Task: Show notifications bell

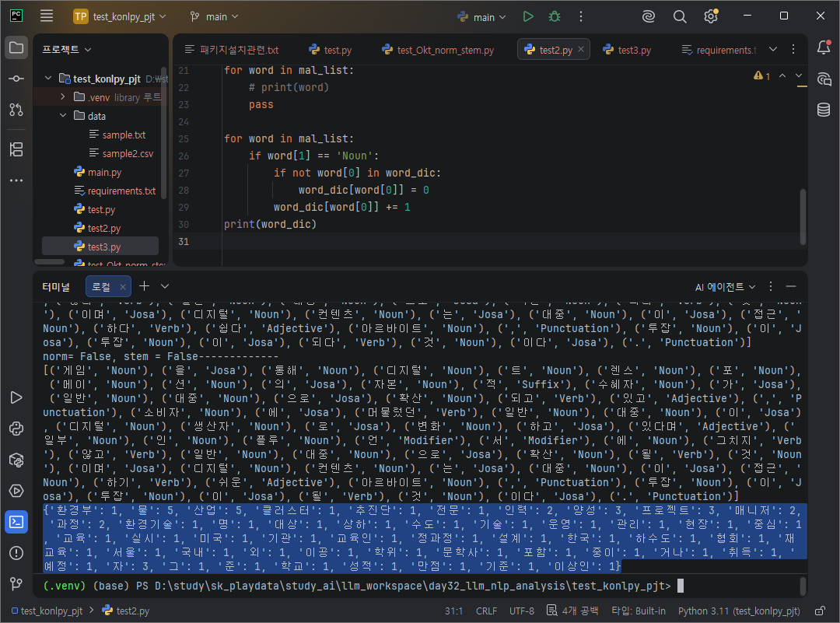Action: (x=824, y=47)
